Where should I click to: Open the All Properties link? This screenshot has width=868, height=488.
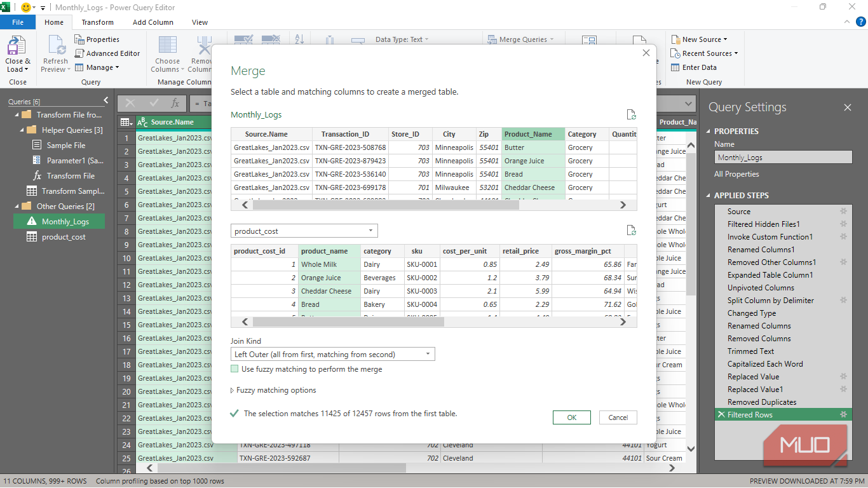point(736,174)
